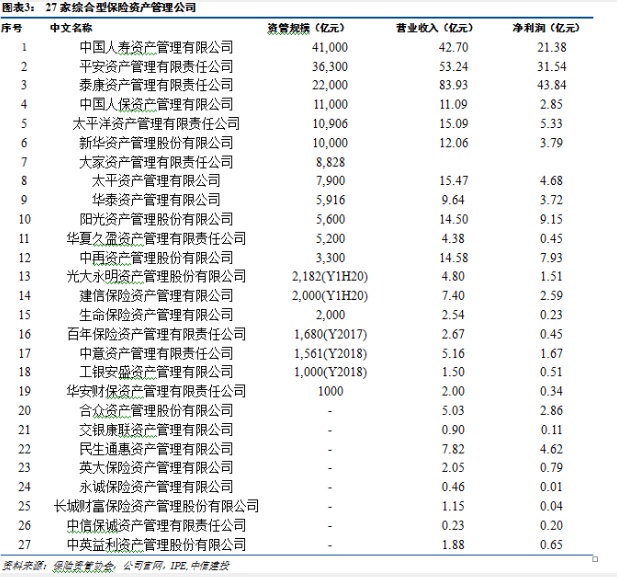Select the asset scale value '1,561(Y2018)'

331,353
